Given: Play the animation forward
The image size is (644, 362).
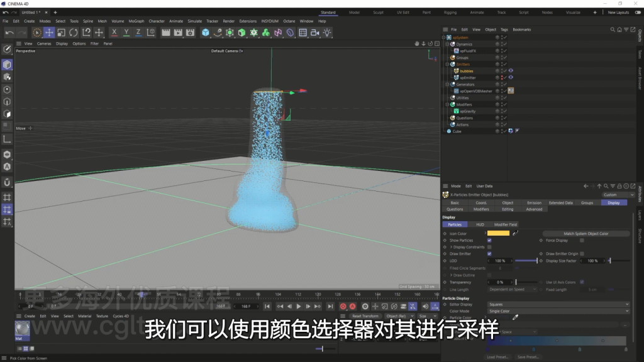Looking at the screenshot, I should (x=299, y=306).
